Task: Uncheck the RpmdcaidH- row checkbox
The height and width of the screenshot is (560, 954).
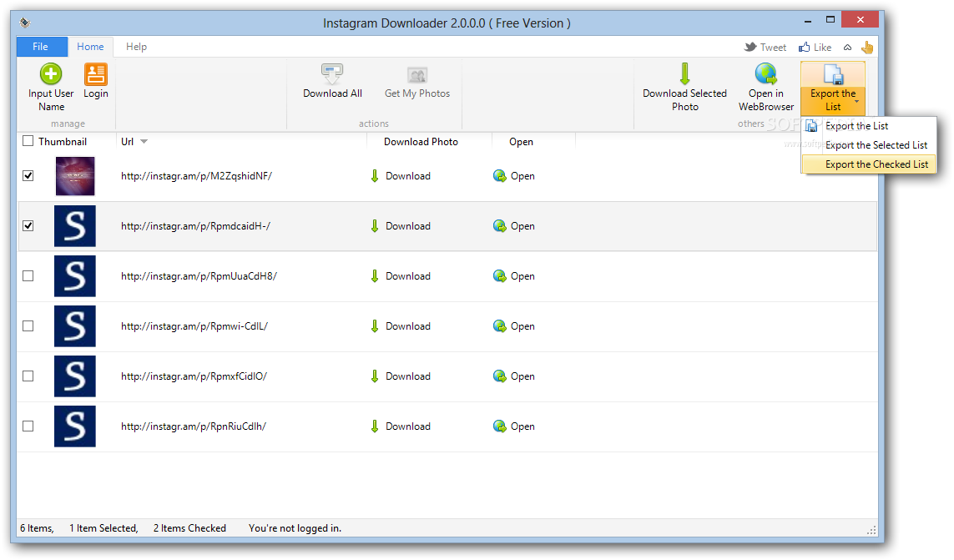Action: pos(28,226)
